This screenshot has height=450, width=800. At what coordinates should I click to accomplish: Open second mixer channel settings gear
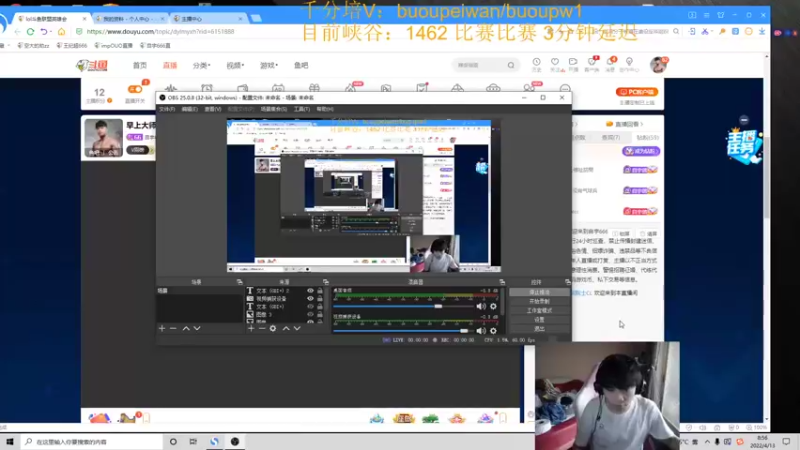[493, 331]
